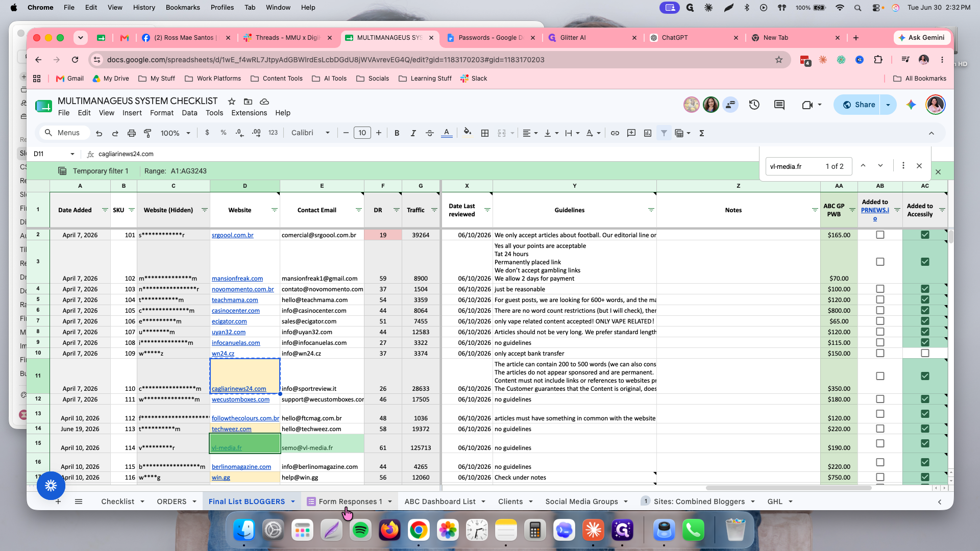This screenshot has height=551, width=980.
Task: Click the Insert chart icon
Action: [648, 133]
